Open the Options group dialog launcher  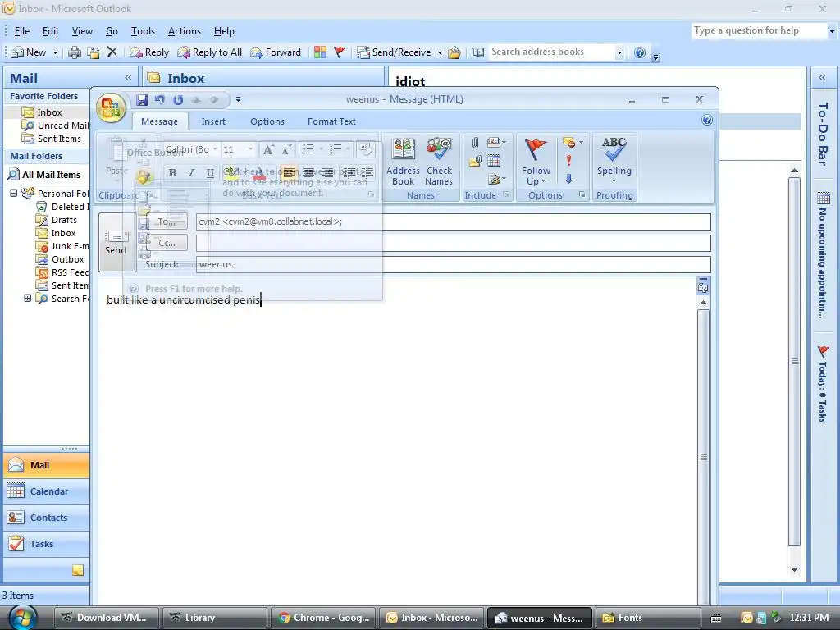[582, 195]
